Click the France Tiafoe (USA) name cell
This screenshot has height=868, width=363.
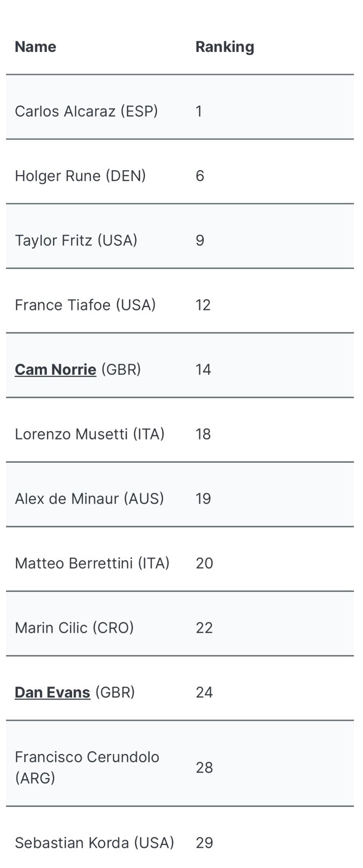(x=85, y=305)
